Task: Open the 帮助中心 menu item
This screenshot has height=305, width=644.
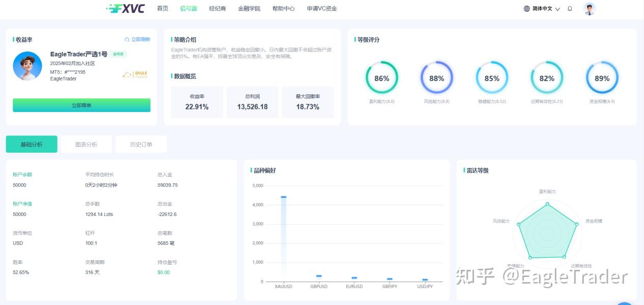Action: coord(283,8)
